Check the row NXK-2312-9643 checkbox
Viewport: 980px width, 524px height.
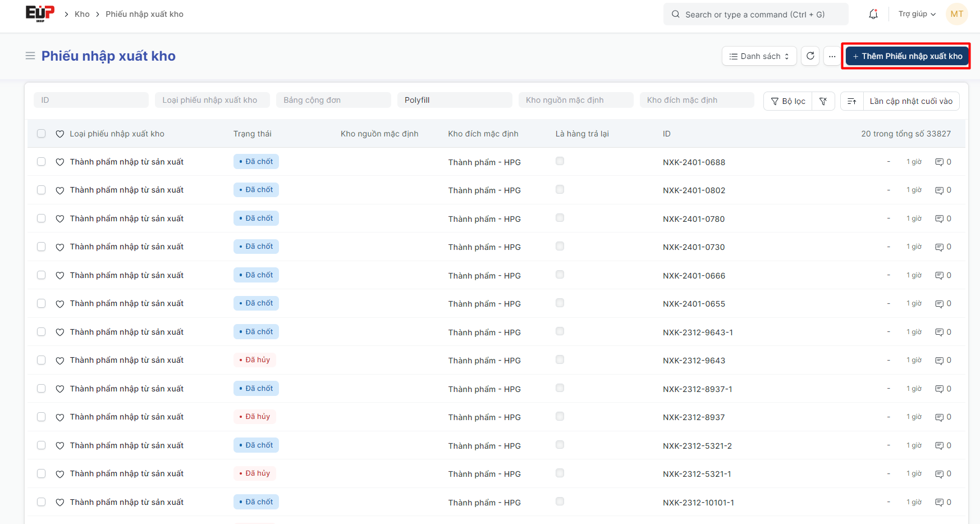point(42,360)
